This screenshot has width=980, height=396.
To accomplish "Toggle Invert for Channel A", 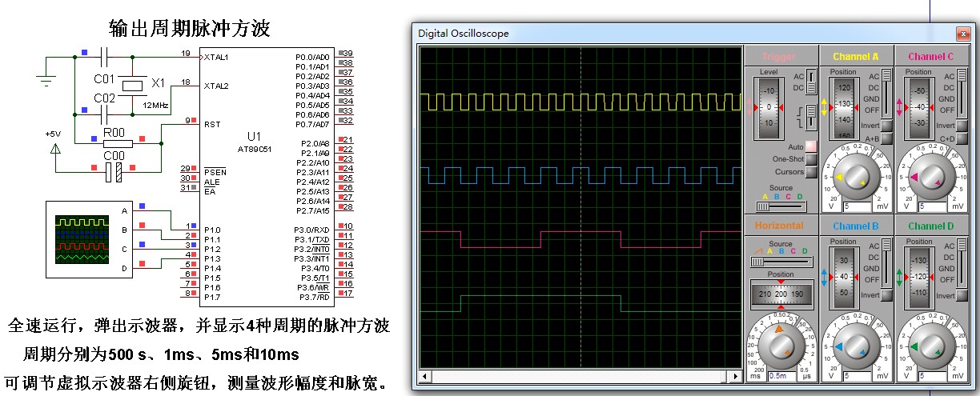I will point(886,126).
